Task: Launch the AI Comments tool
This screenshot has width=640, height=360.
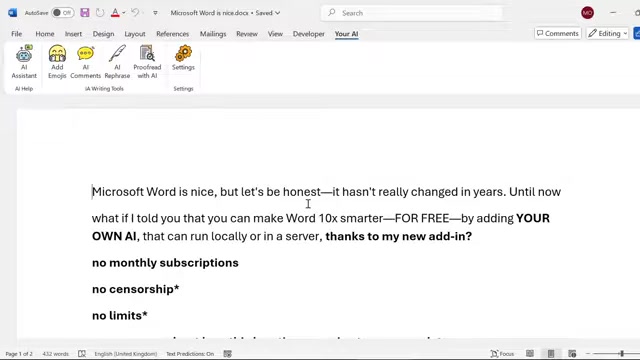Action: tap(85, 62)
